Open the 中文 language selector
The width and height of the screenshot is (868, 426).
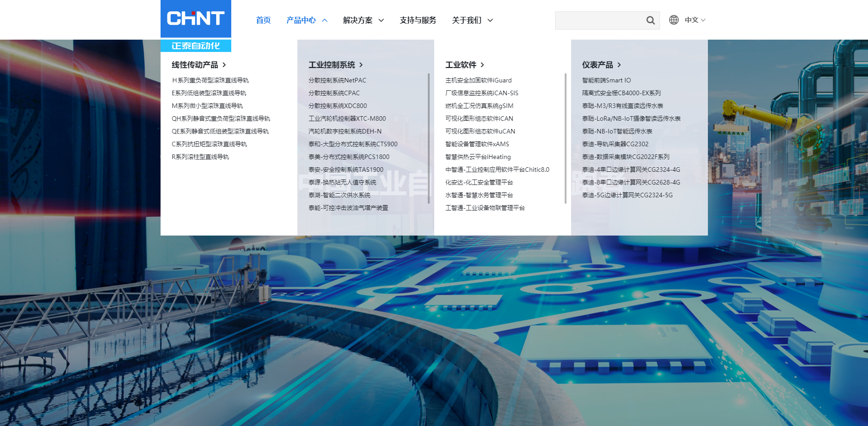point(695,20)
